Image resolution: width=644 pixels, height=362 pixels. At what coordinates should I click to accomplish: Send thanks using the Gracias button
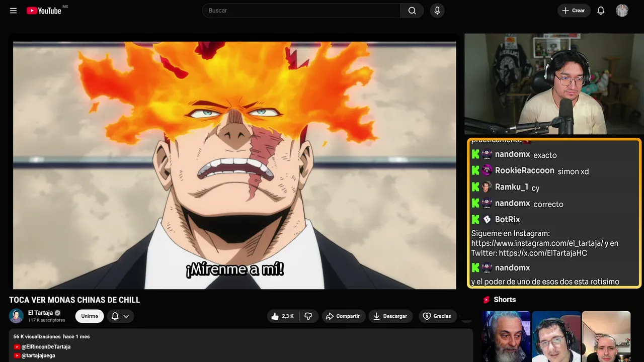[437, 316]
